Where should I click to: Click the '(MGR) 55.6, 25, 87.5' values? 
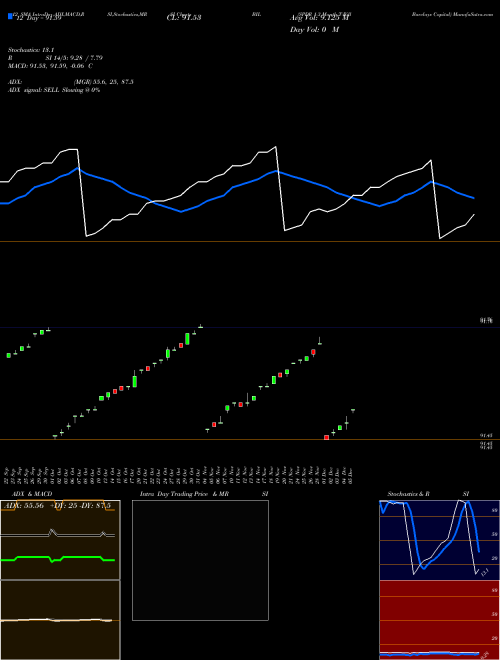[104, 82]
